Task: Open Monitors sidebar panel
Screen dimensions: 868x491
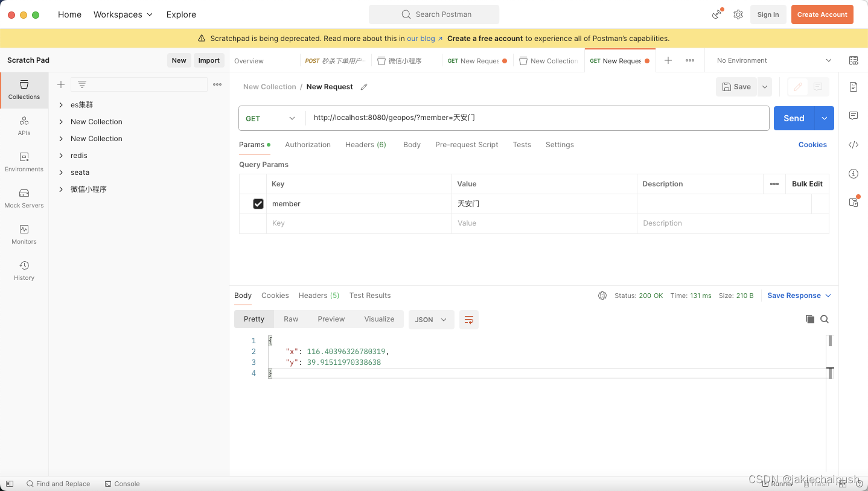Action: [24, 235]
